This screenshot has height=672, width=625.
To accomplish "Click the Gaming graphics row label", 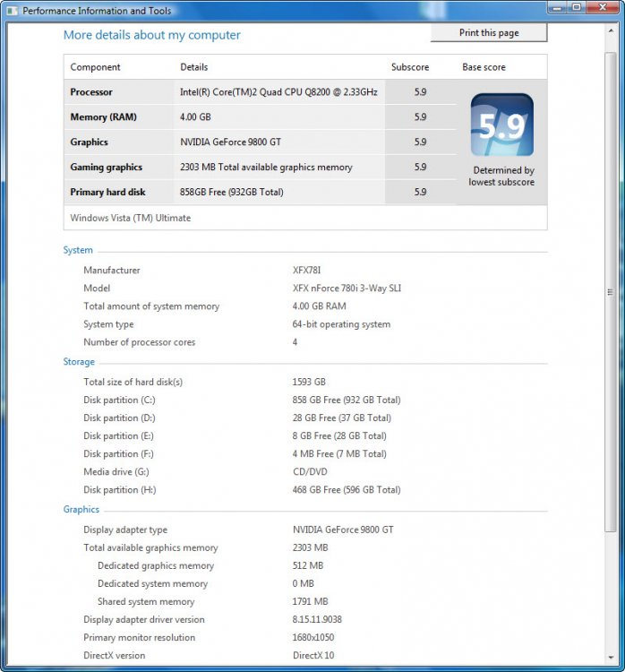I will (107, 168).
